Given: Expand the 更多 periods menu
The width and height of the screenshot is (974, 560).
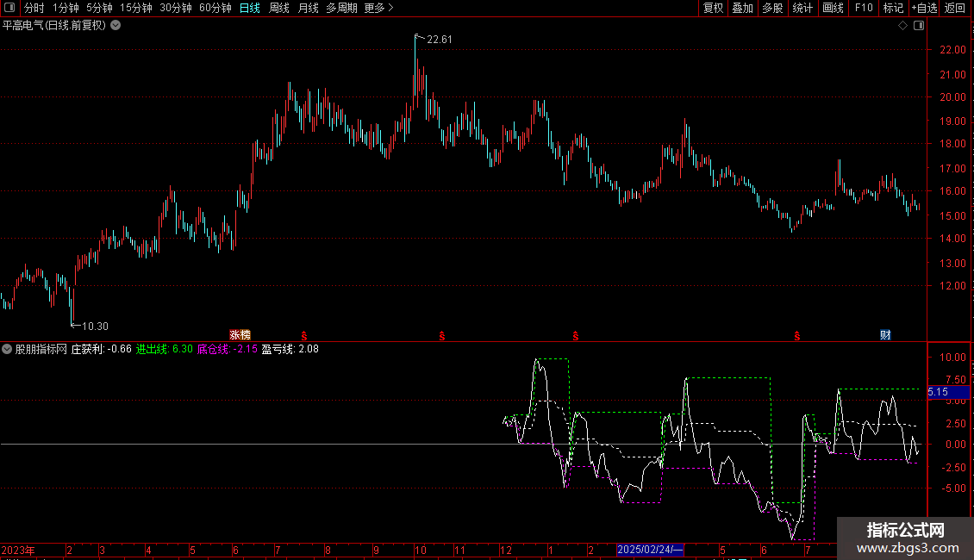Looking at the screenshot, I should click(x=378, y=8).
